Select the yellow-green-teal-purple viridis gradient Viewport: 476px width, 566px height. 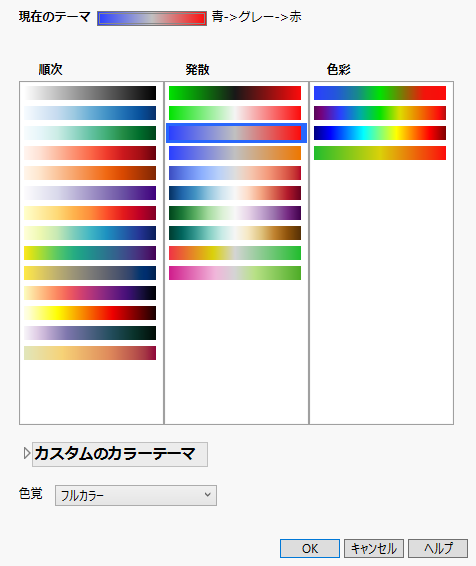click(x=90, y=253)
